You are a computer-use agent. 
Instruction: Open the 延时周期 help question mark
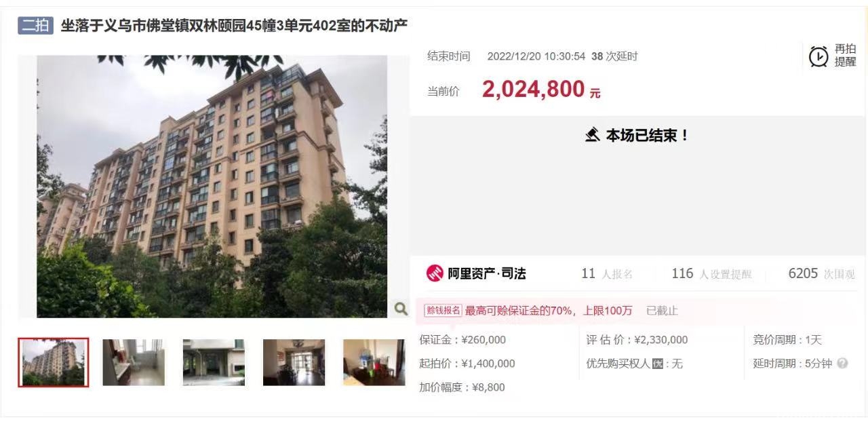point(842,364)
